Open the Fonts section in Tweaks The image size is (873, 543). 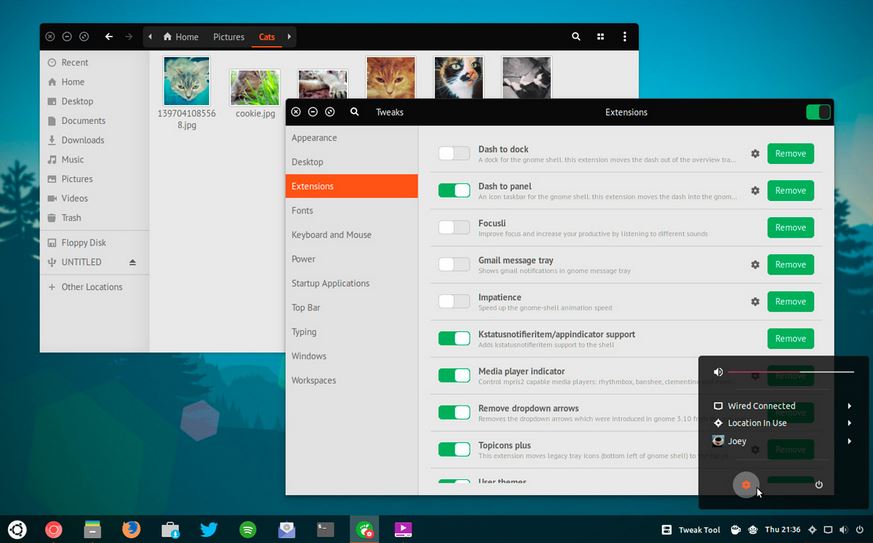[352, 211]
